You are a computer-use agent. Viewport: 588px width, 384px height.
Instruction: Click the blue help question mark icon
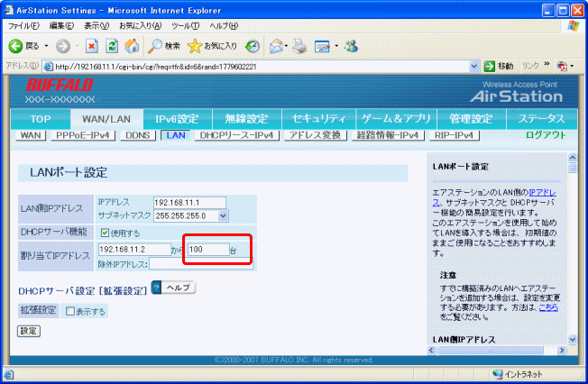coord(156,288)
